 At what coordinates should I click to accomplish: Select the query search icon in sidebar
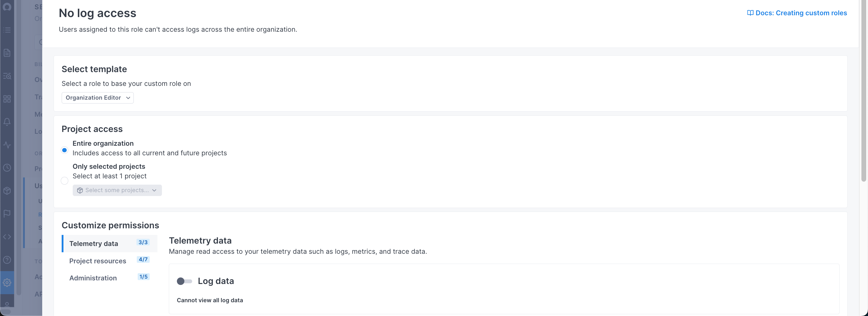7,76
